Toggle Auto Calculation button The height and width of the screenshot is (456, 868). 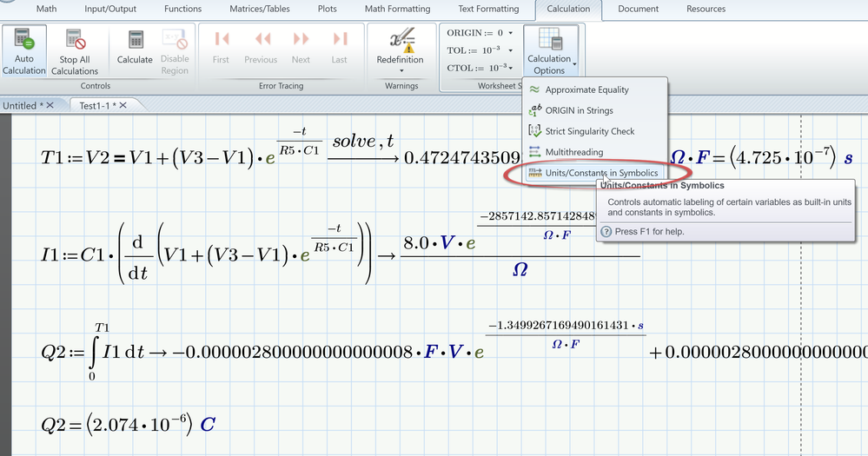coord(24,50)
